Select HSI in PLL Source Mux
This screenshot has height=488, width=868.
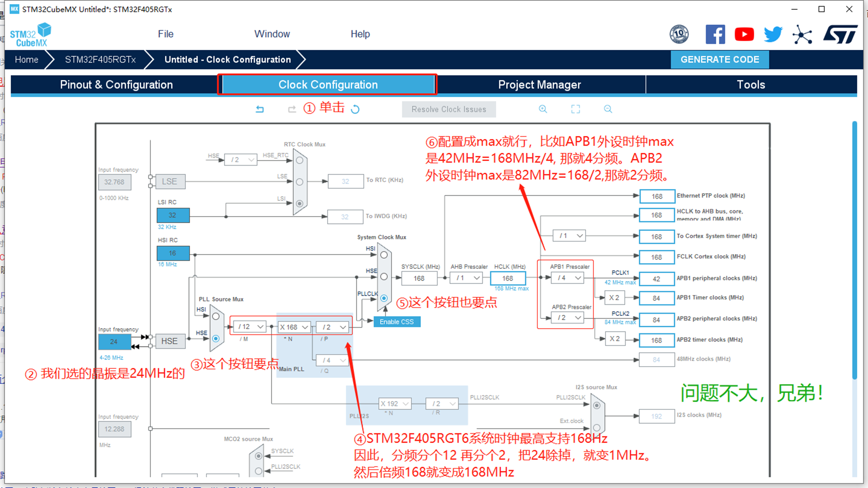pyautogui.click(x=216, y=317)
